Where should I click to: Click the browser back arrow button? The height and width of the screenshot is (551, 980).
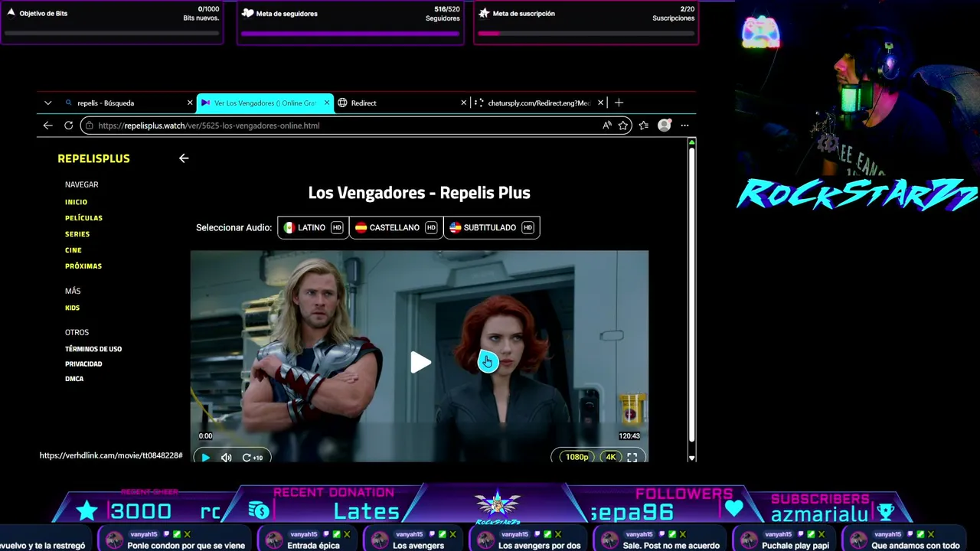tap(47, 126)
